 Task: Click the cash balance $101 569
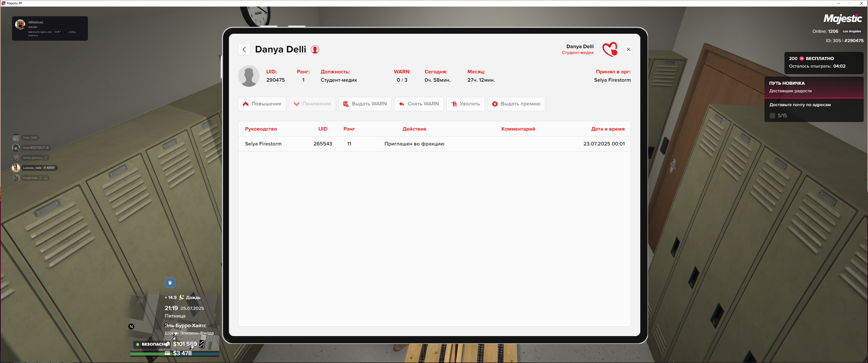pos(185,344)
